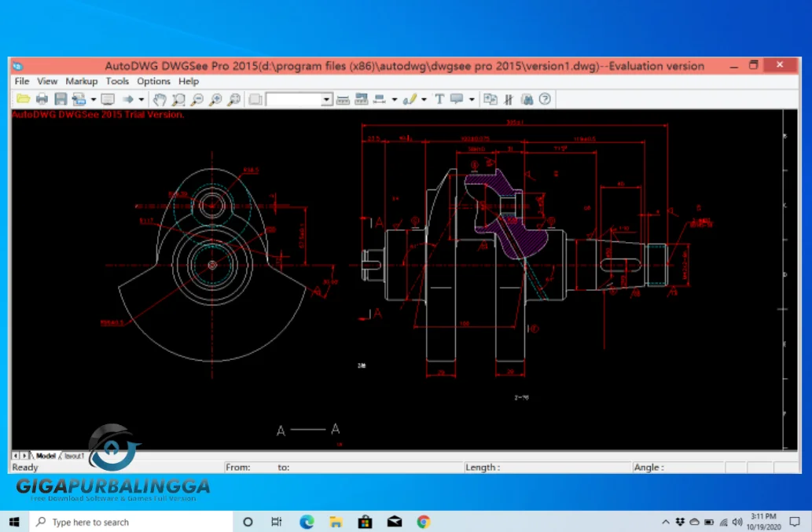Activate the Zoom In magnifier tool

[215, 99]
